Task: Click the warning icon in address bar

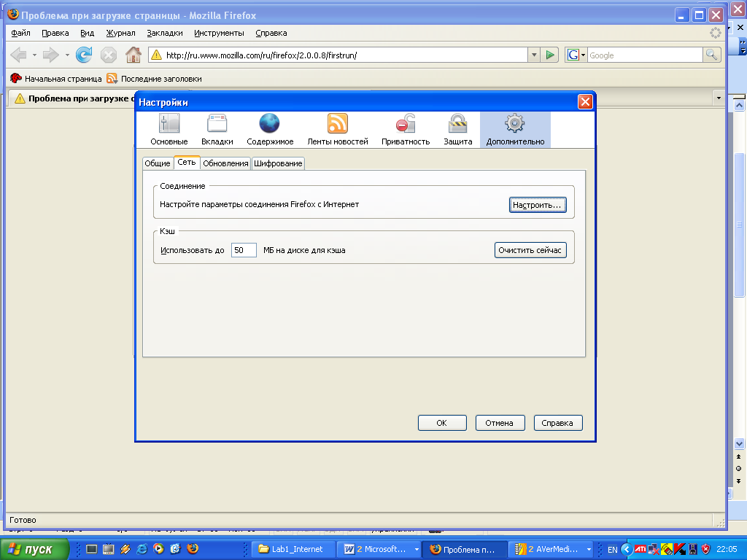Action: (x=156, y=55)
